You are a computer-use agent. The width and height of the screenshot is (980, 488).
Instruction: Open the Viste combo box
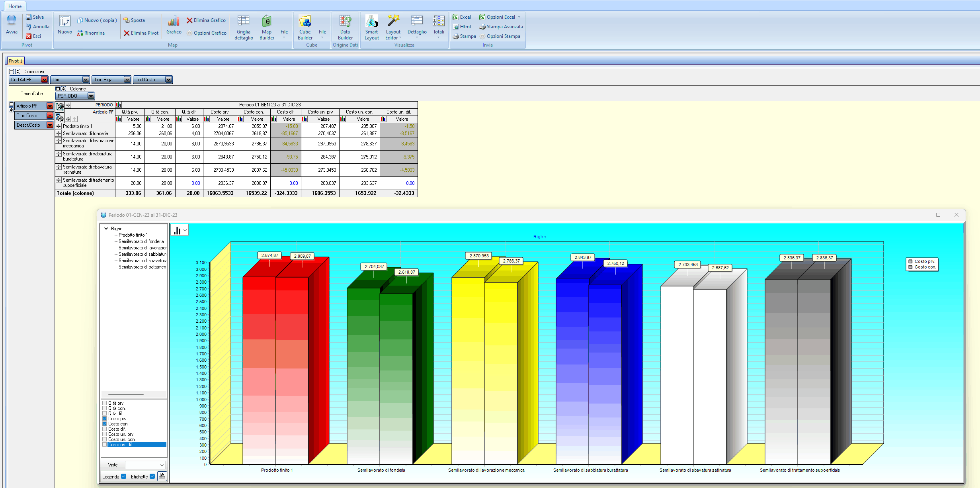click(145, 465)
